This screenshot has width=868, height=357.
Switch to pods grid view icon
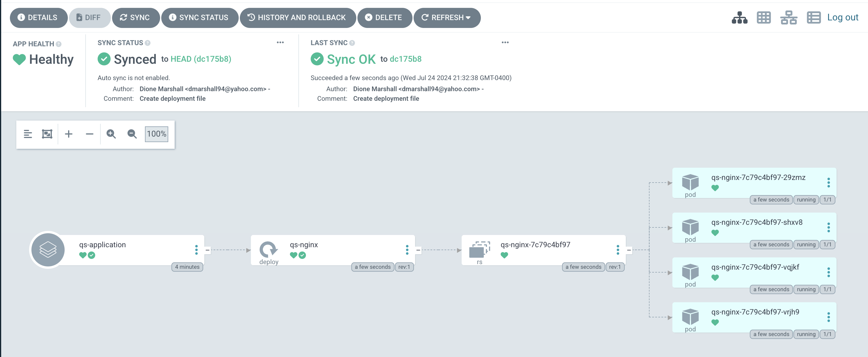tap(764, 17)
